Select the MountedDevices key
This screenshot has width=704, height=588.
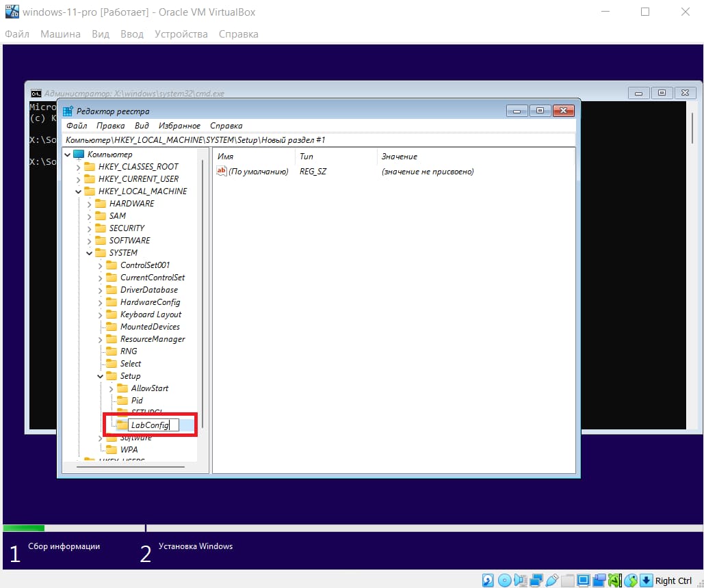point(150,327)
